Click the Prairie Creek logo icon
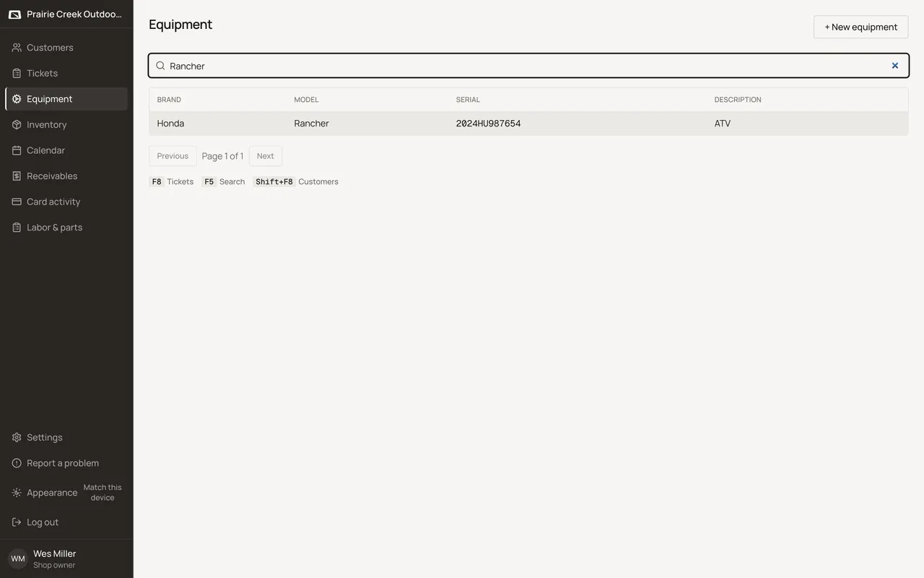The image size is (924, 578). click(x=14, y=14)
